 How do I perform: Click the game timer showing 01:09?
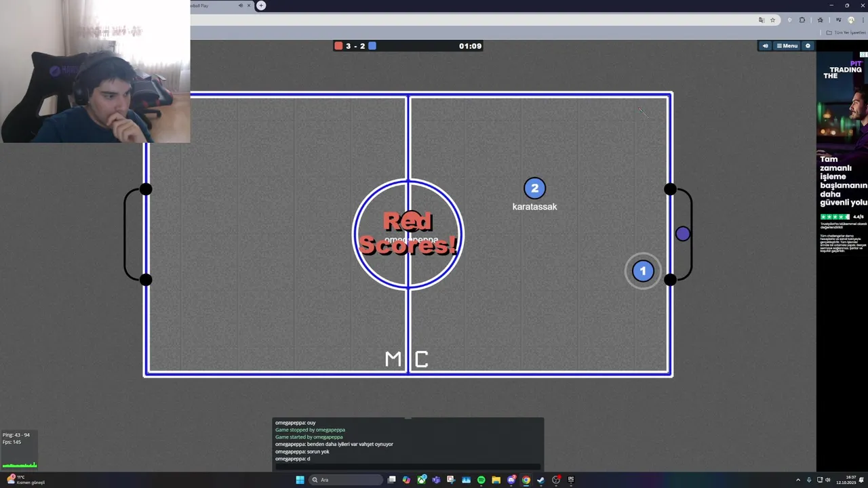[x=470, y=46]
